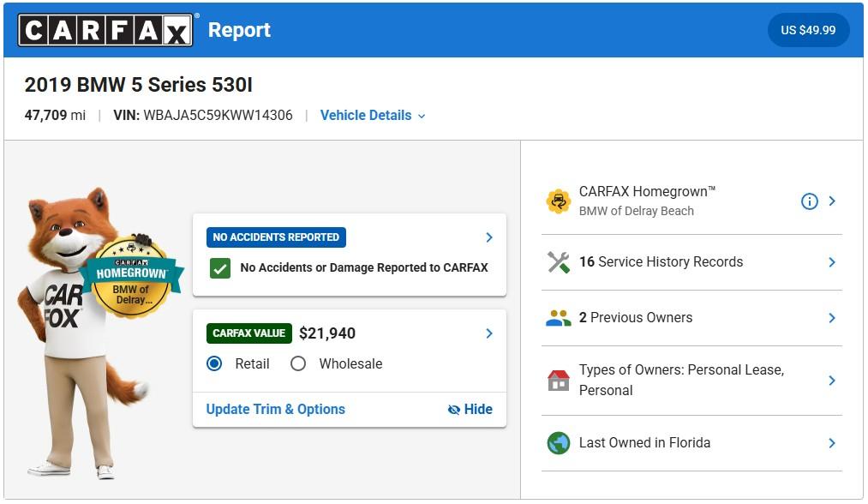Click the Last Owned in Florida label

(x=644, y=443)
